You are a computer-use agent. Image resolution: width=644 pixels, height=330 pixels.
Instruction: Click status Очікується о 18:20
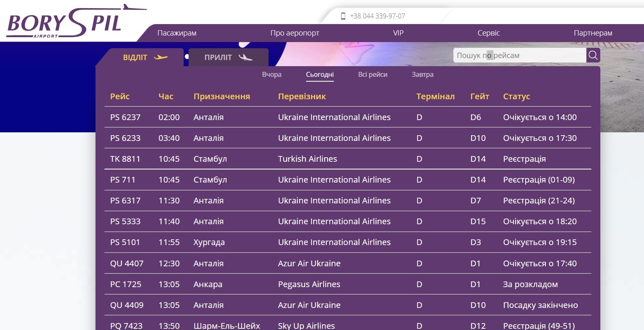[540, 221]
